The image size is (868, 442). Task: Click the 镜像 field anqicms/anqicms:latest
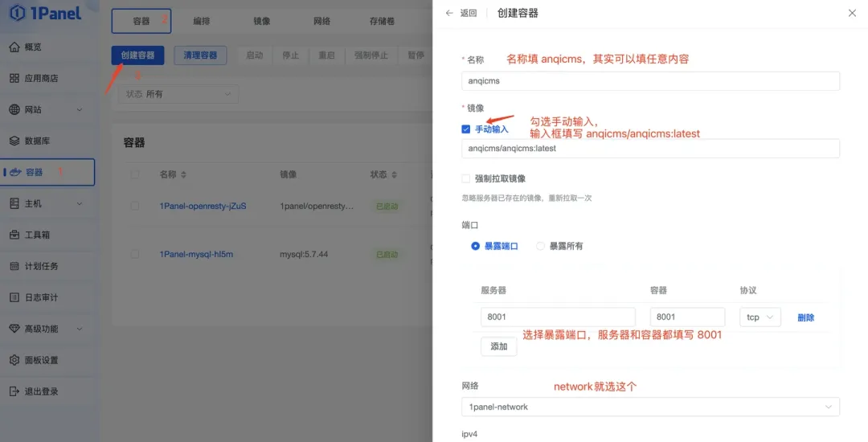[x=650, y=148]
